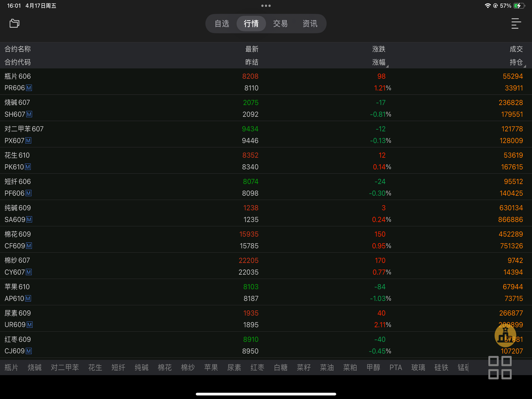532x399 pixels.
Task: Tap the M badge next to SA609
Action: [29, 220]
